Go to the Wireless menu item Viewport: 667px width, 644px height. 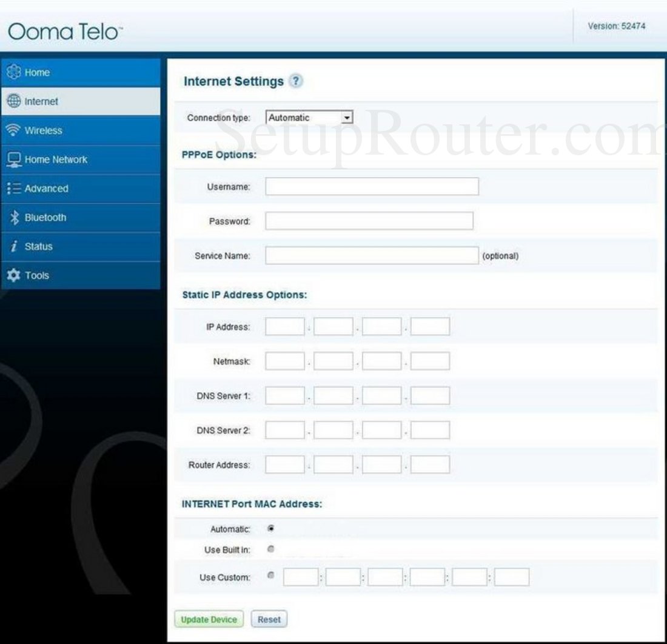[81, 130]
